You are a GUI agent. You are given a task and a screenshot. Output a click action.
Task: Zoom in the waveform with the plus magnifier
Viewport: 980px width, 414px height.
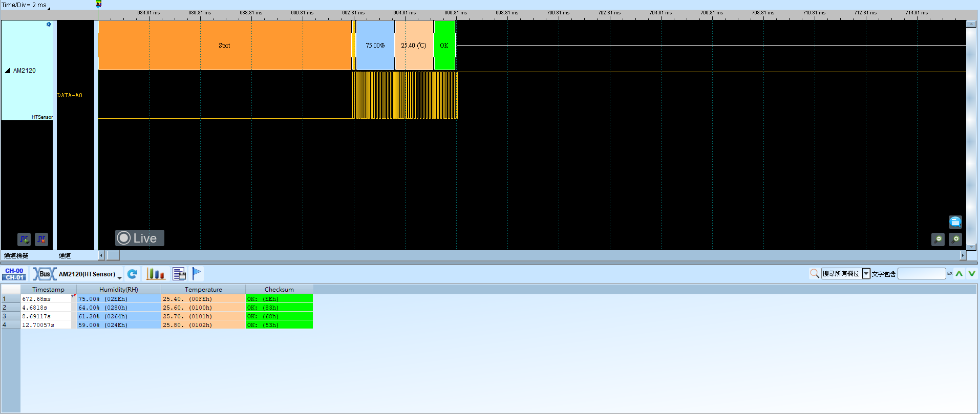tap(955, 239)
